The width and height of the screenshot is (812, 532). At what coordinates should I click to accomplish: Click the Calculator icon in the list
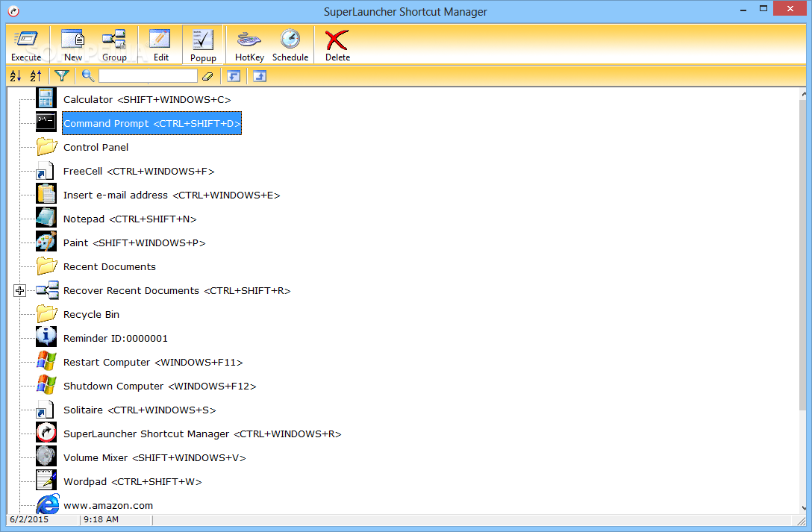[46, 98]
